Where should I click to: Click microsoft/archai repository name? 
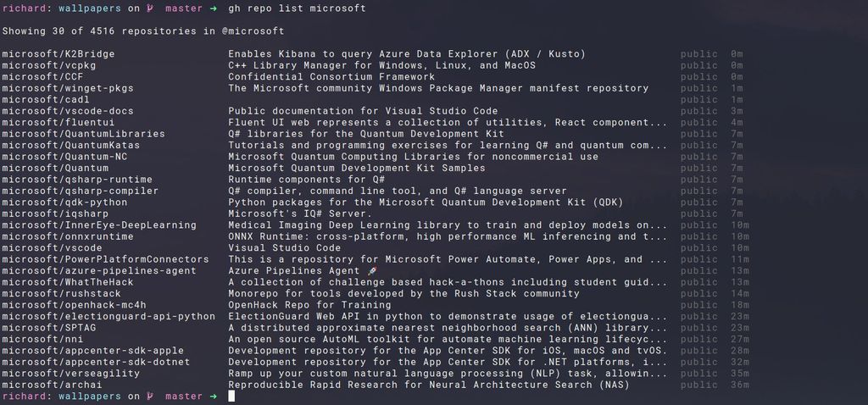point(52,385)
